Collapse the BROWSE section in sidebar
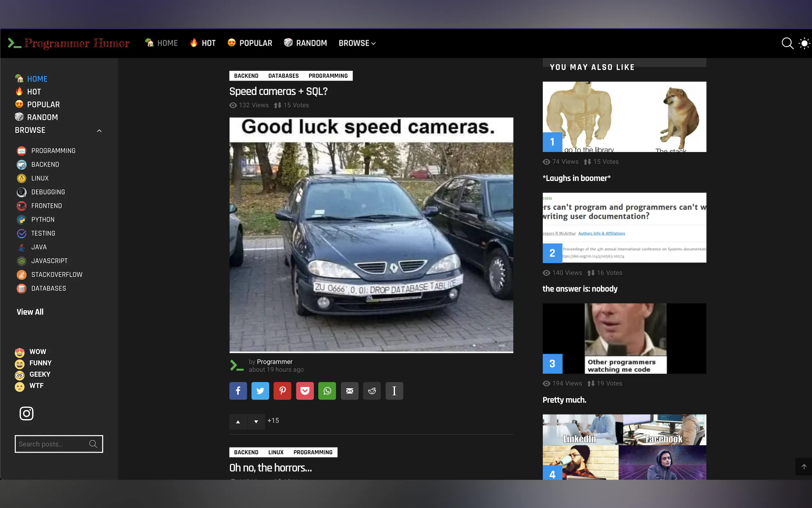This screenshot has width=812, height=508. tap(99, 131)
